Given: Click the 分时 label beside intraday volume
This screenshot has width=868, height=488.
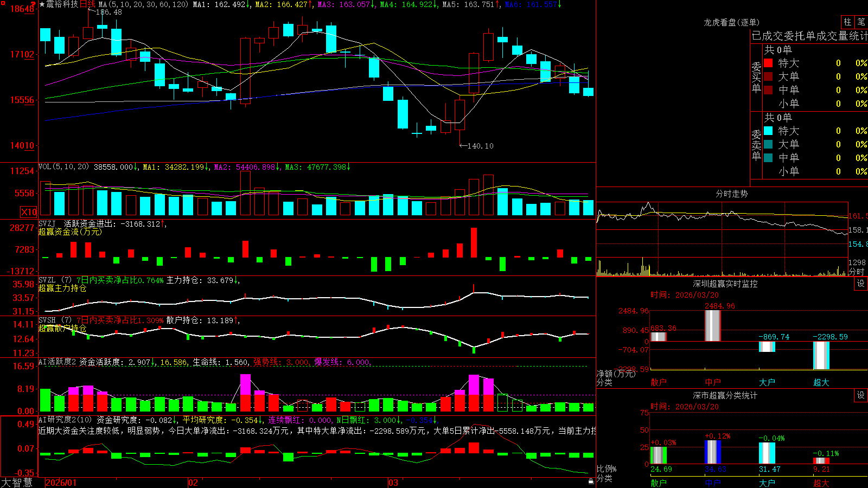Looking at the screenshot, I should coord(857,272).
